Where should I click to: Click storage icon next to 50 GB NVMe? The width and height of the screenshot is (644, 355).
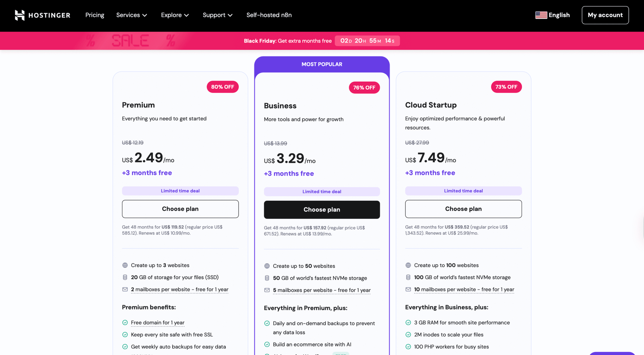[267, 278]
